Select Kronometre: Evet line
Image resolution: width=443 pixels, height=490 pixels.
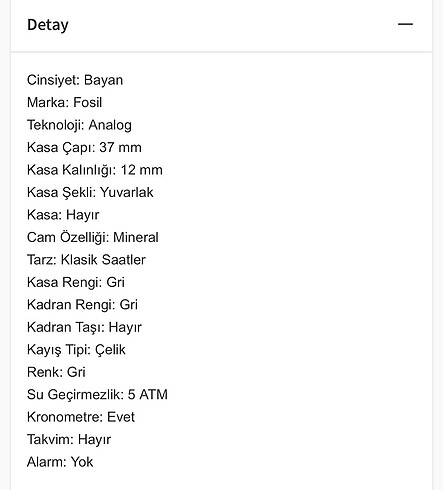pos(81,417)
